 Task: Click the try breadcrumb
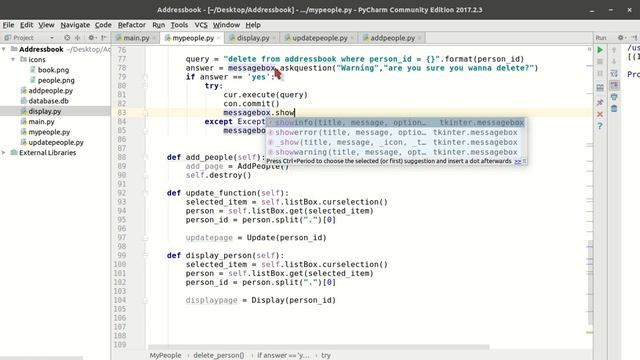point(326,355)
